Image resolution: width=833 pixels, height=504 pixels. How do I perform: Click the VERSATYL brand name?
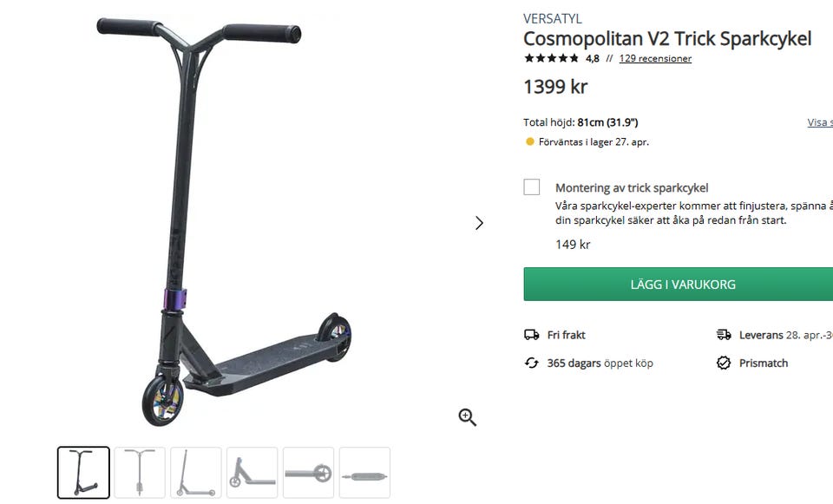point(553,19)
